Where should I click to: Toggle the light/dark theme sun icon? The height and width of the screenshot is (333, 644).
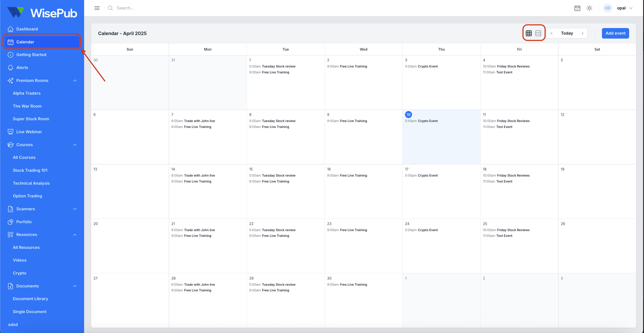point(589,8)
